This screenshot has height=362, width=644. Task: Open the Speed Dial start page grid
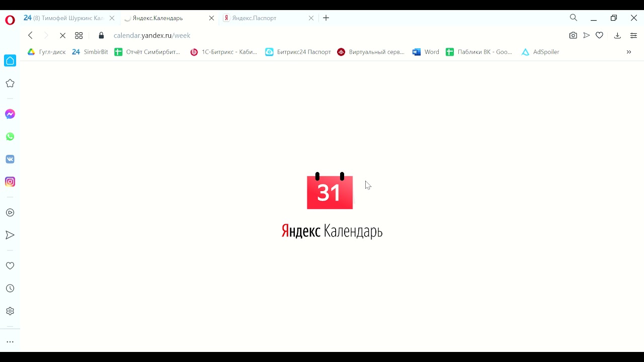click(79, 36)
